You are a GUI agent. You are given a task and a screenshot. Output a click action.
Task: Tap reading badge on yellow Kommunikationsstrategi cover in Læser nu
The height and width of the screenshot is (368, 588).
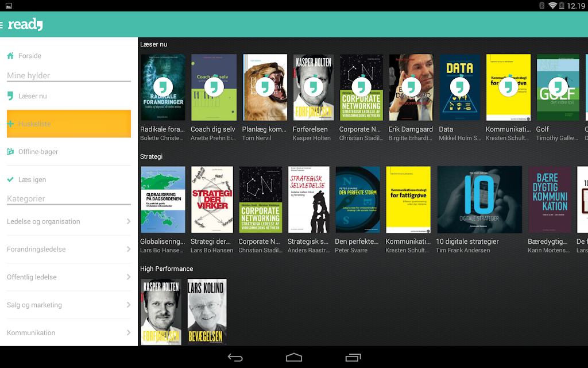click(x=509, y=87)
